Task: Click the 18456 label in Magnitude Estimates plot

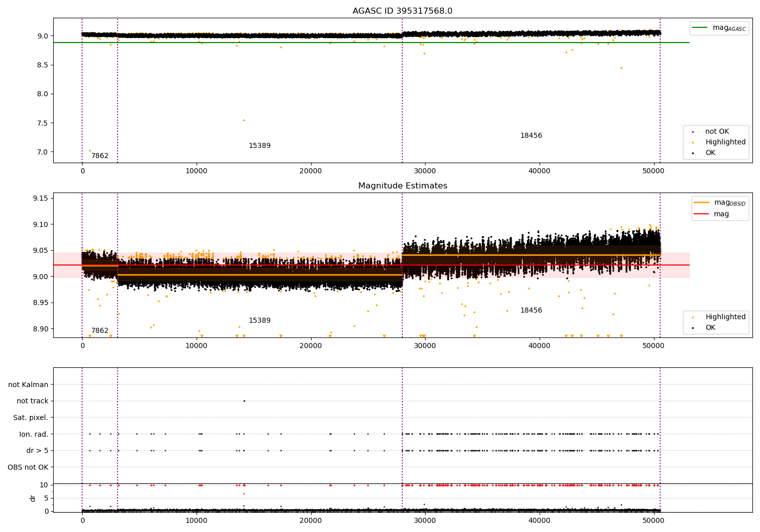Action: (531, 311)
